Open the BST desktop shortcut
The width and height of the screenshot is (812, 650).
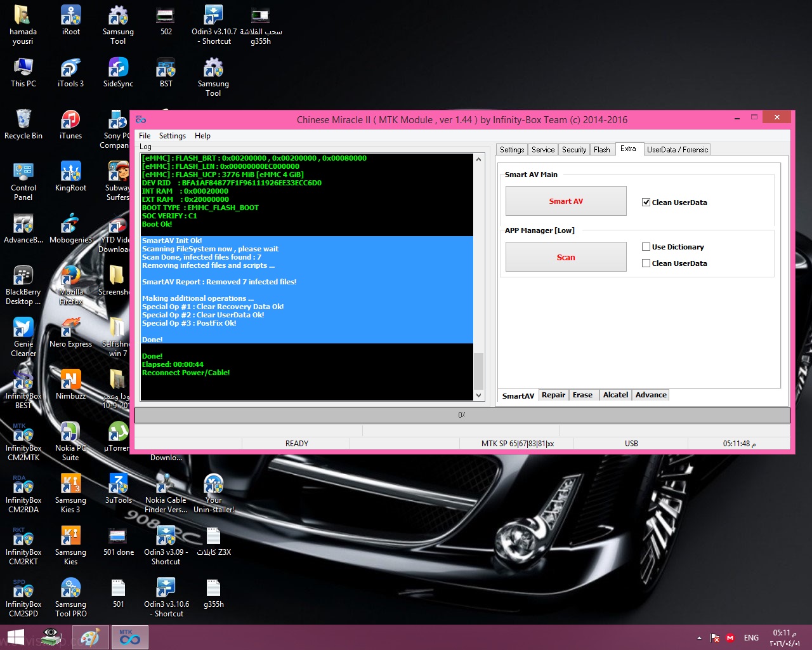click(x=166, y=72)
